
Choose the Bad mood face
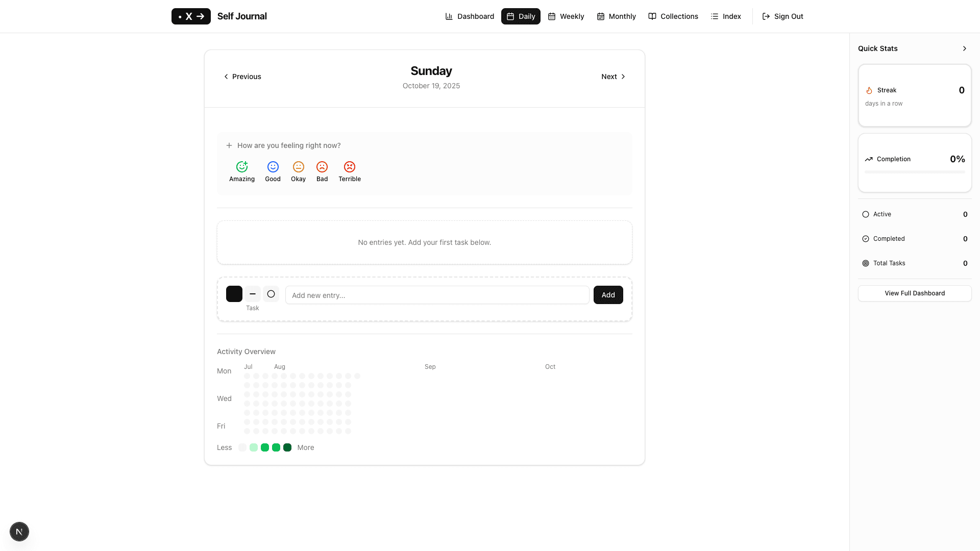[322, 167]
